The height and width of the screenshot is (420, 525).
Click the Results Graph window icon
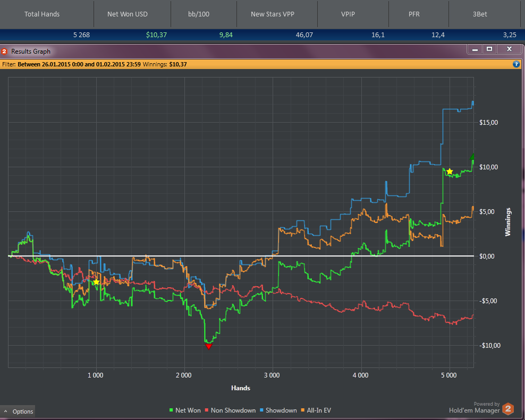pyautogui.click(x=4, y=52)
